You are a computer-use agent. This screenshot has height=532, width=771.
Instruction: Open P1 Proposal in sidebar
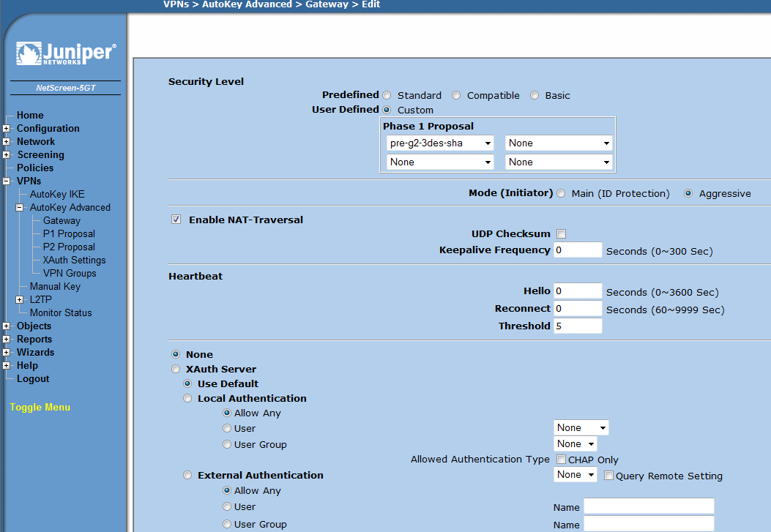pyautogui.click(x=69, y=234)
